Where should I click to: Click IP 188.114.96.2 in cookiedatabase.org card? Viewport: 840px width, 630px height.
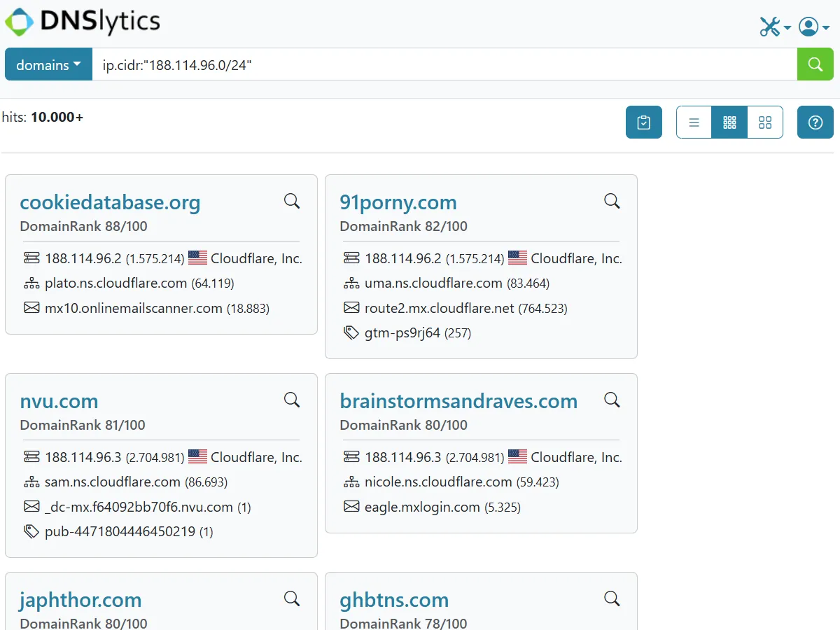tap(83, 258)
